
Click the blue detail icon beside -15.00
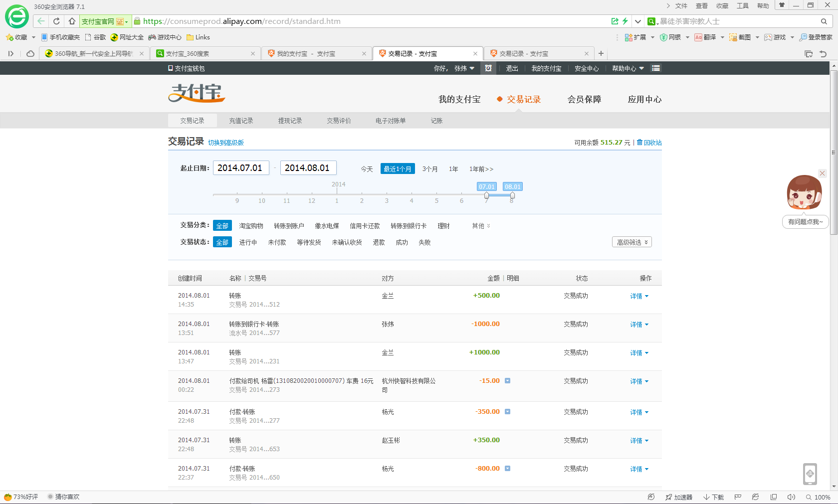tap(507, 381)
